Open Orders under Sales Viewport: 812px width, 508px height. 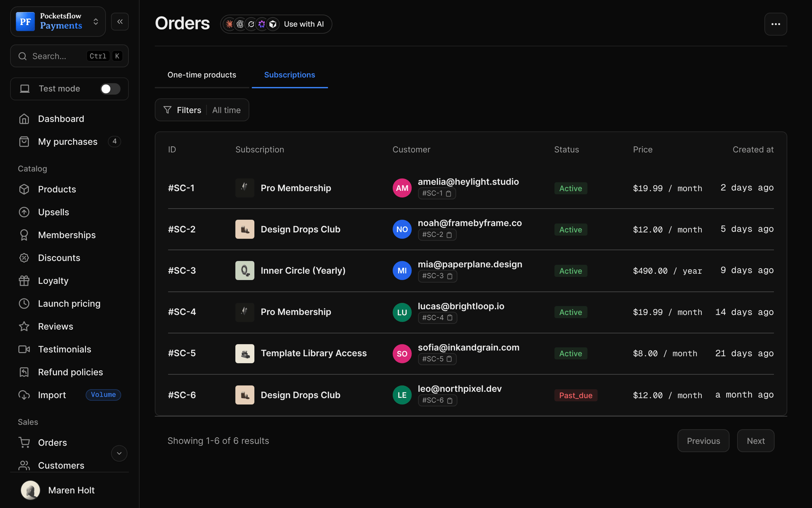(52, 443)
